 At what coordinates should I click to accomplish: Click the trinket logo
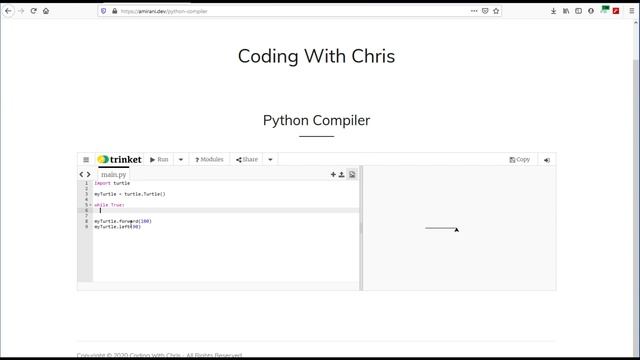click(x=120, y=160)
